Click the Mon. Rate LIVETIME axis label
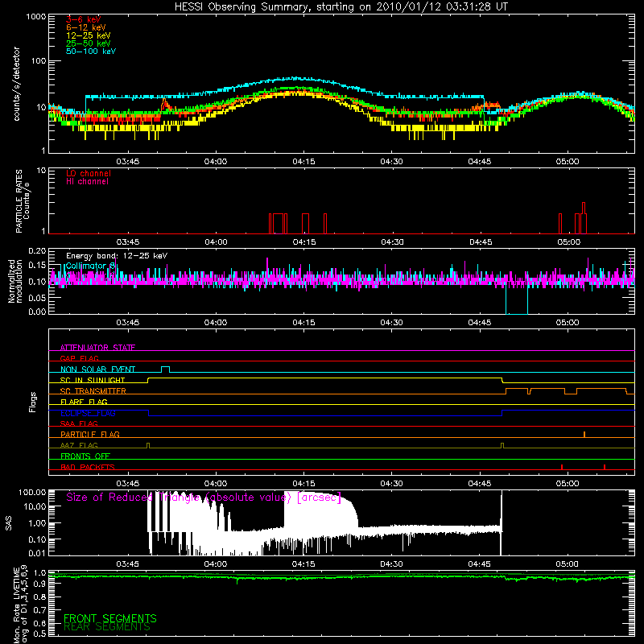Viewport: 644px width, 644px height. point(20,604)
